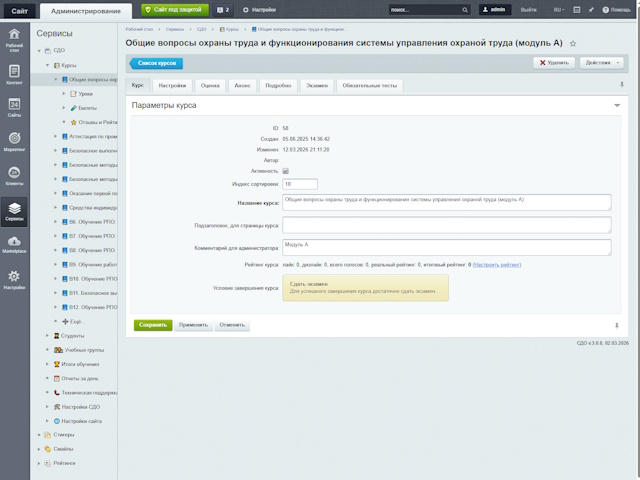Click into the Подзаголовок для страницы курса field

[447, 225]
